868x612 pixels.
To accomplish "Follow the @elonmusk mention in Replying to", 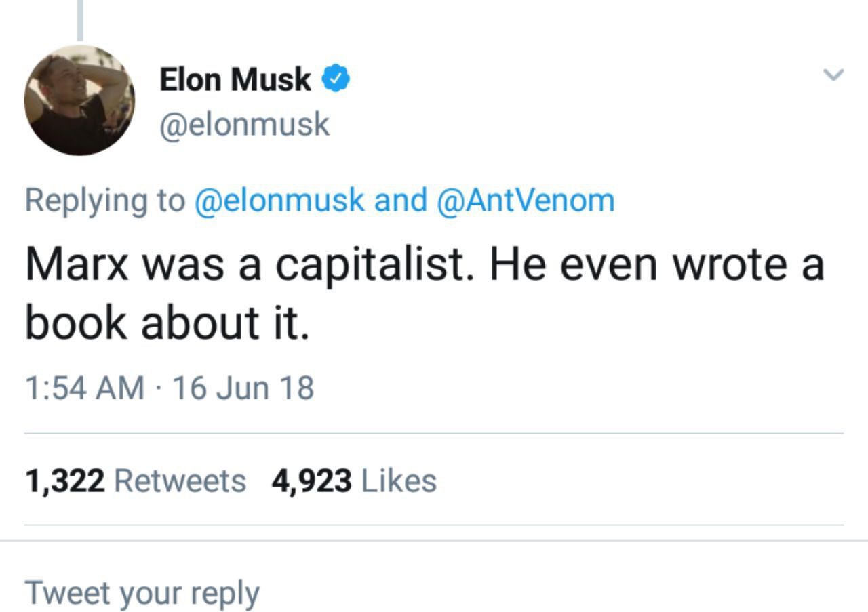I will click(279, 200).
